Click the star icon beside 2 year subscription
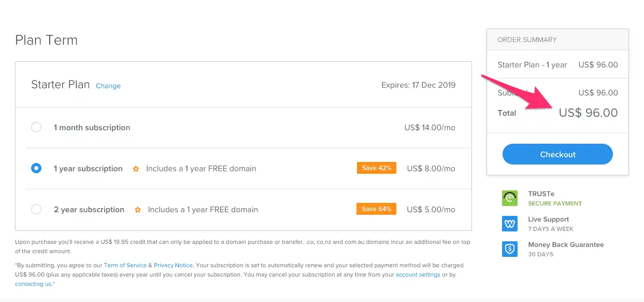644x302 pixels. [x=138, y=210]
